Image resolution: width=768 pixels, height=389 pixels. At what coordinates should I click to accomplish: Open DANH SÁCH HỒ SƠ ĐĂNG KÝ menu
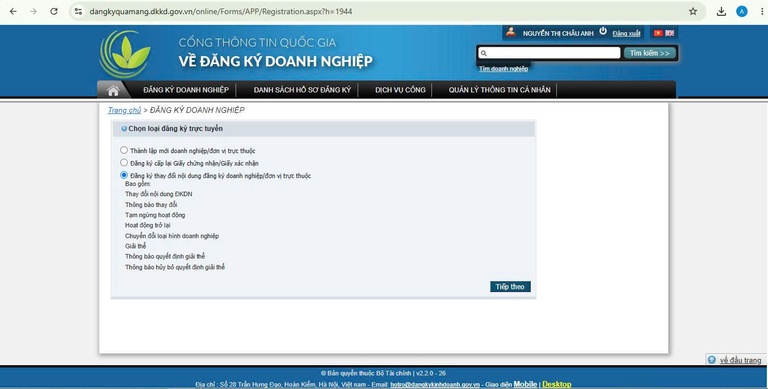[x=302, y=90]
